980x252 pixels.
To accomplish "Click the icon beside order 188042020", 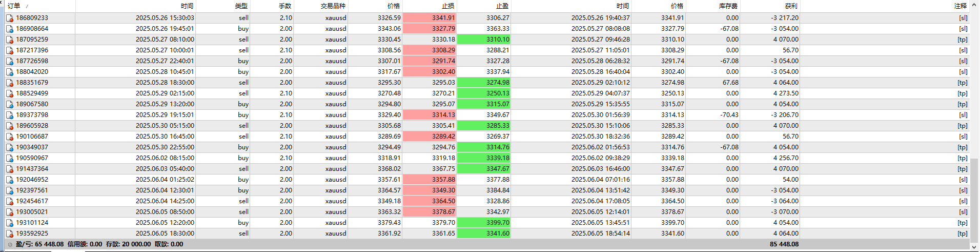I will (10, 72).
